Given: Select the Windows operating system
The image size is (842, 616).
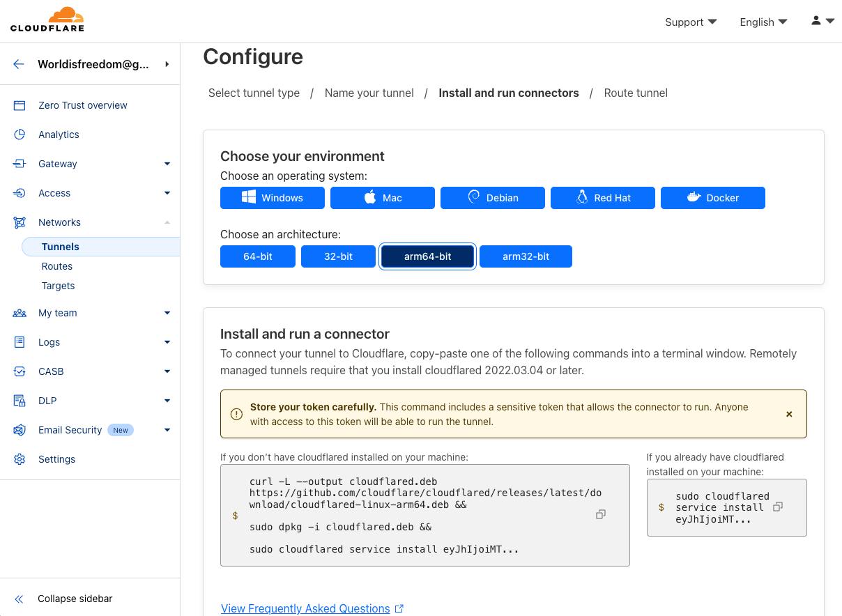Looking at the screenshot, I should tap(273, 198).
